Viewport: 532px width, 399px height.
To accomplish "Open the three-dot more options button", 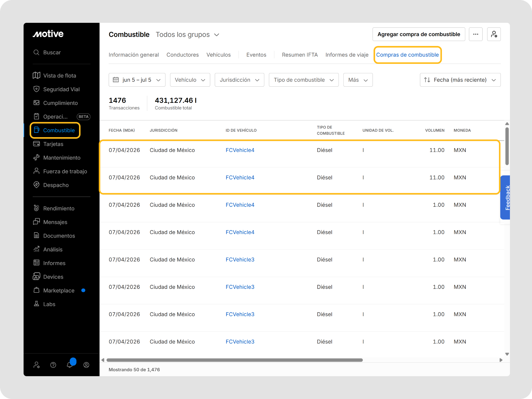I will 476,34.
